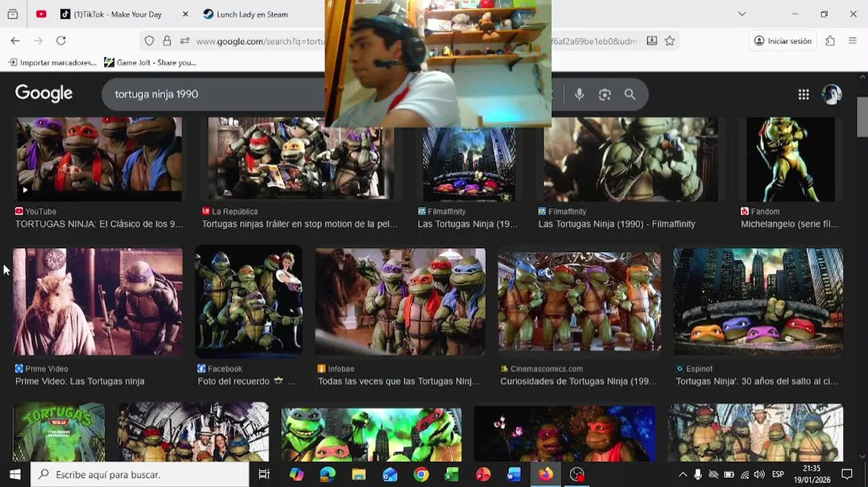Open the Google apps grid
This screenshot has width=868, height=487.
tap(803, 95)
